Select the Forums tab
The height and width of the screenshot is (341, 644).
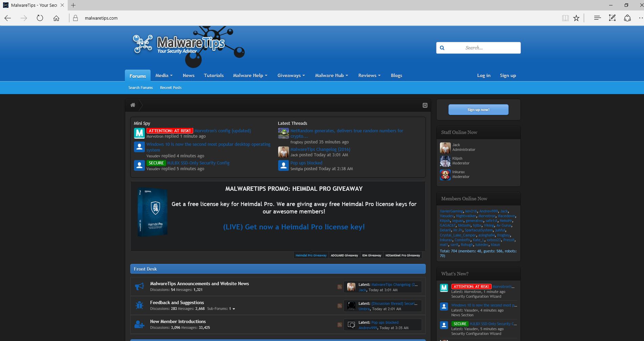138,76
